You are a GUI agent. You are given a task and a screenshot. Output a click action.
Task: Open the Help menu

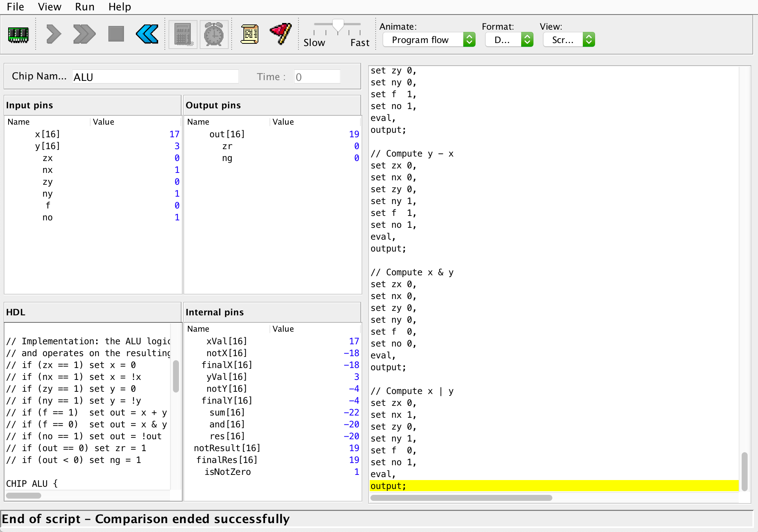[x=120, y=7]
